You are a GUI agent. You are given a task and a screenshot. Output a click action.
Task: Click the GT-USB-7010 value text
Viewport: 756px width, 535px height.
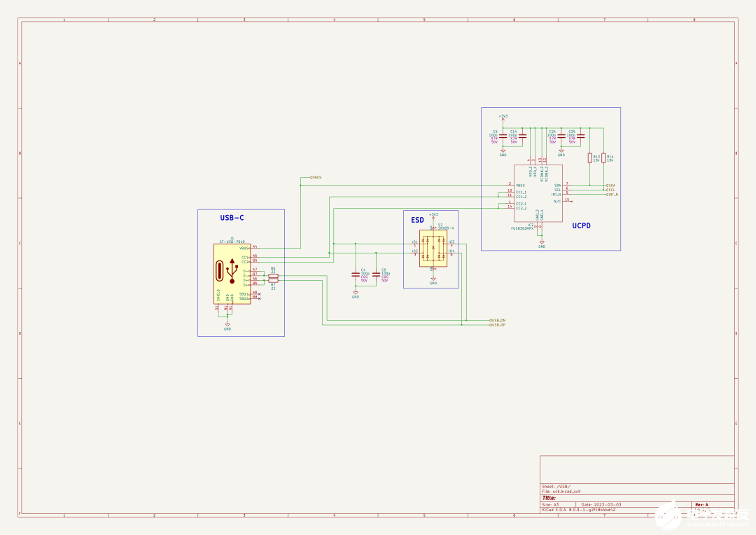232,242
